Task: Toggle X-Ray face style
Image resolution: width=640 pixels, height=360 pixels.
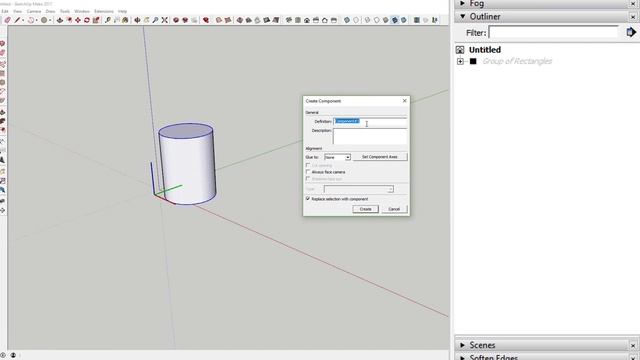Action: (x=347, y=20)
